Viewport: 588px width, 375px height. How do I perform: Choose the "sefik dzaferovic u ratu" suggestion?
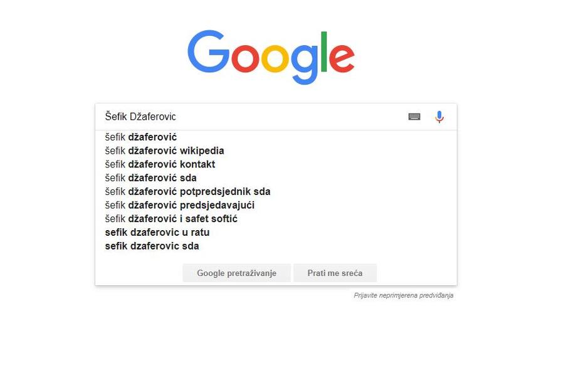157,232
